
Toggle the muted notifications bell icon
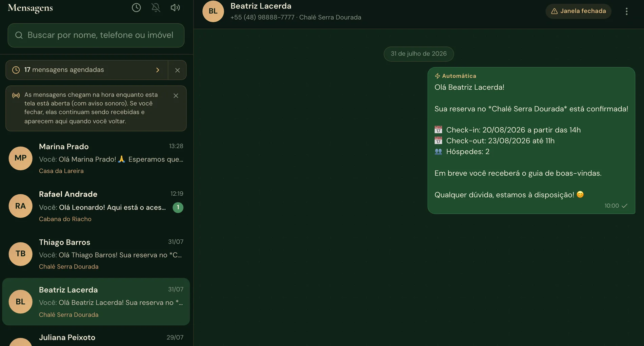pos(156,7)
